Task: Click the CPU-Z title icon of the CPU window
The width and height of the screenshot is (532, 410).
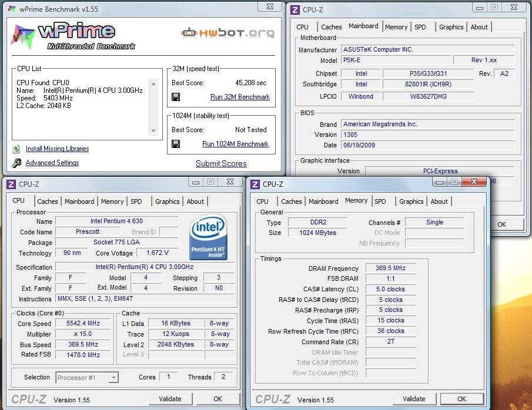Action: coord(11,184)
